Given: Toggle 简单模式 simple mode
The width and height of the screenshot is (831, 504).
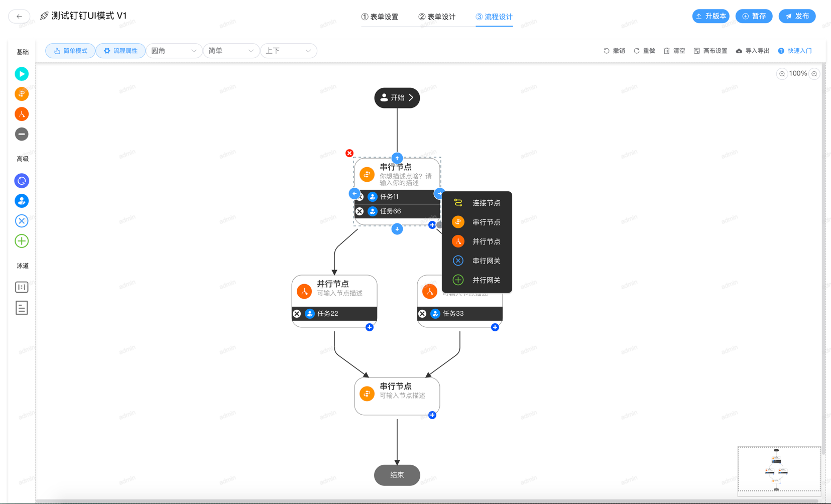Looking at the screenshot, I should click(70, 51).
